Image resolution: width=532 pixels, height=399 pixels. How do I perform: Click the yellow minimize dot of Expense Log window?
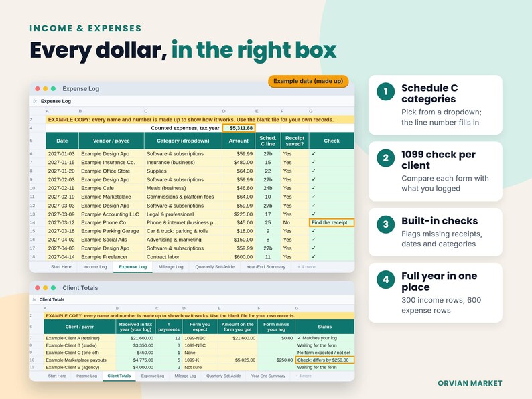point(46,89)
